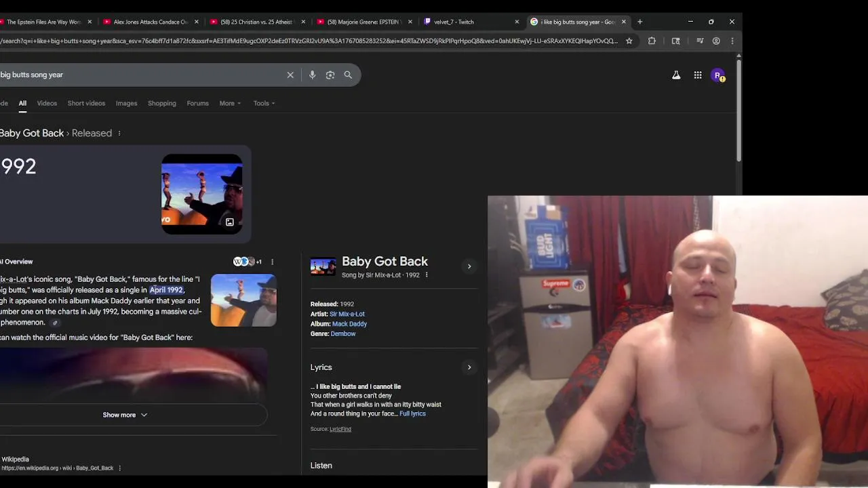Switch to the '25 Christian vs. 25 Atheist' tab
Image resolution: width=868 pixels, height=488 pixels.
[256, 22]
